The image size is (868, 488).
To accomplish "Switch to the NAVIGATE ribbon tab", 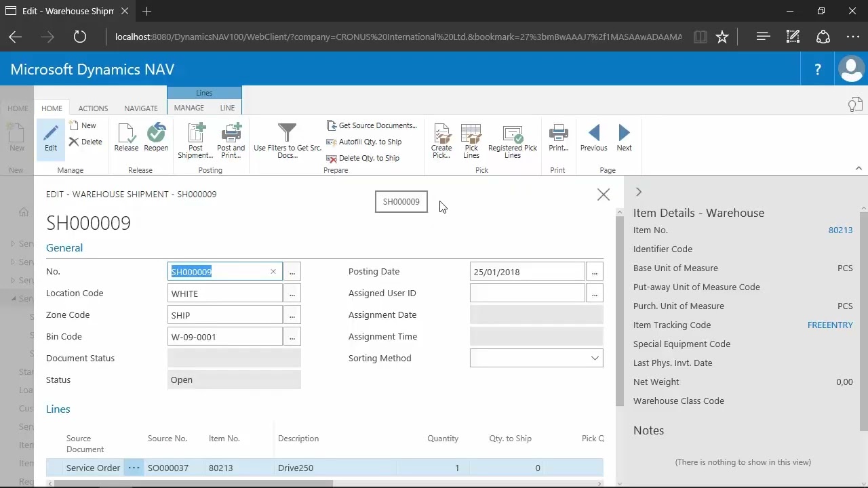I will point(141,108).
